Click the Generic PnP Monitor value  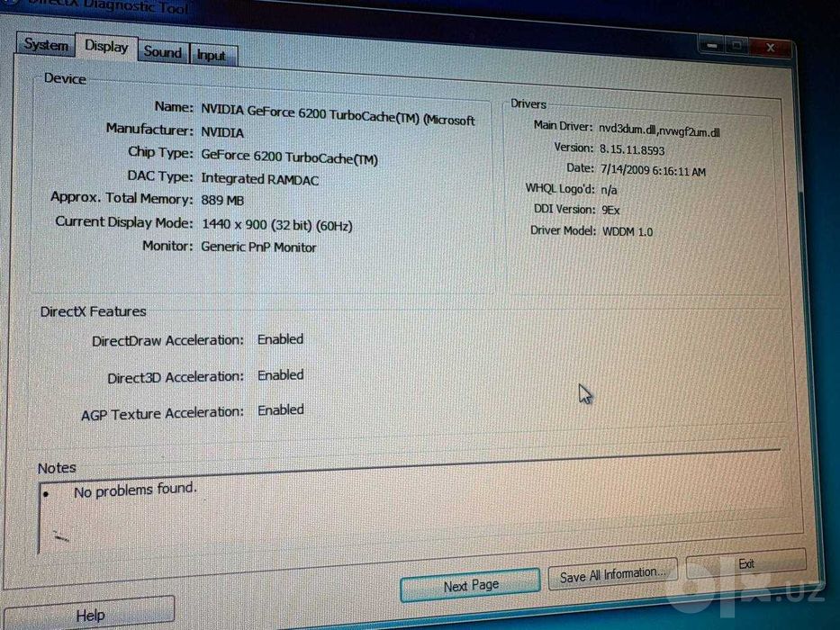[x=258, y=247]
